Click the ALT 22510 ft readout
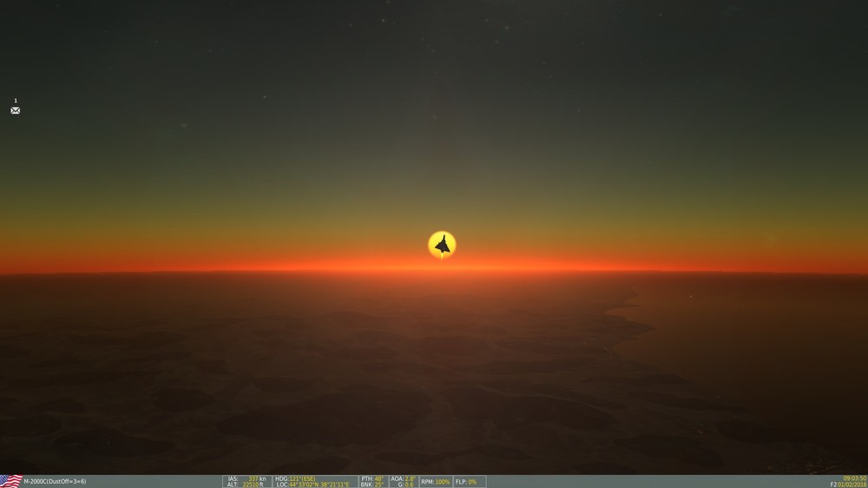868x488 pixels. (x=247, y=485)
